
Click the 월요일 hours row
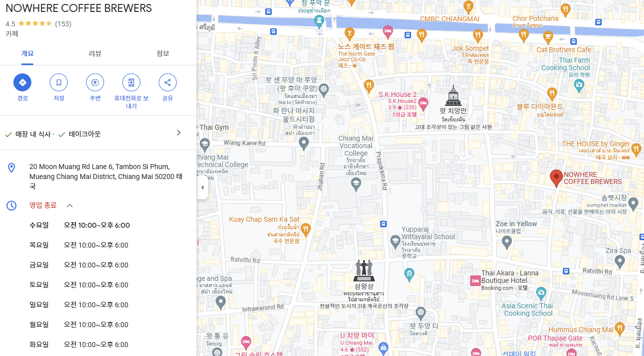[80, 325]
